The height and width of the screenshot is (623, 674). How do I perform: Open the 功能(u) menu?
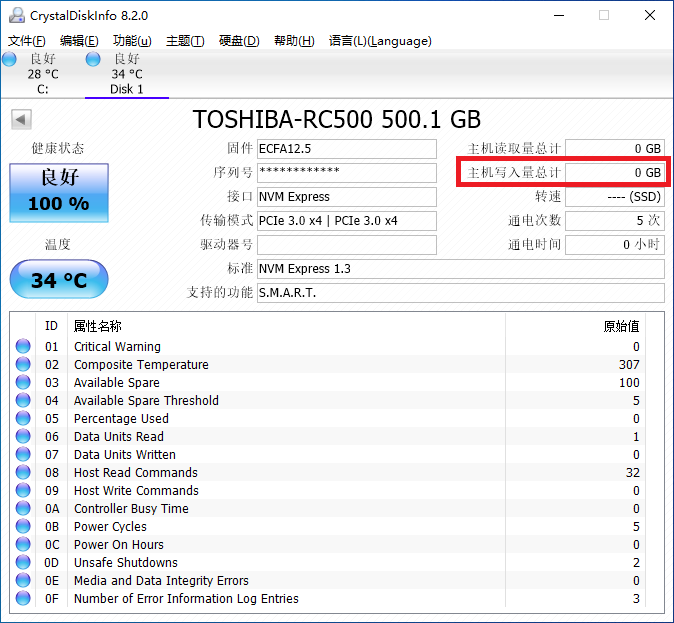pos(132,41)
